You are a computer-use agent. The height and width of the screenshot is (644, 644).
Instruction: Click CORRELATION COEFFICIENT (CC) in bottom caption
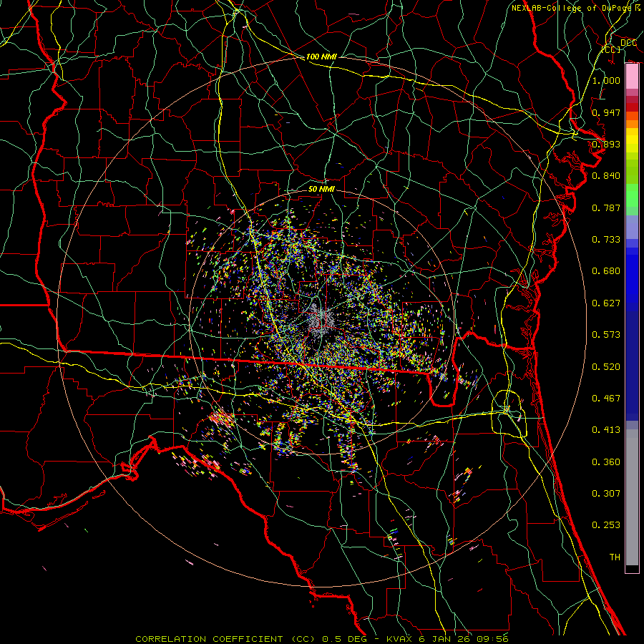point(225,639)
